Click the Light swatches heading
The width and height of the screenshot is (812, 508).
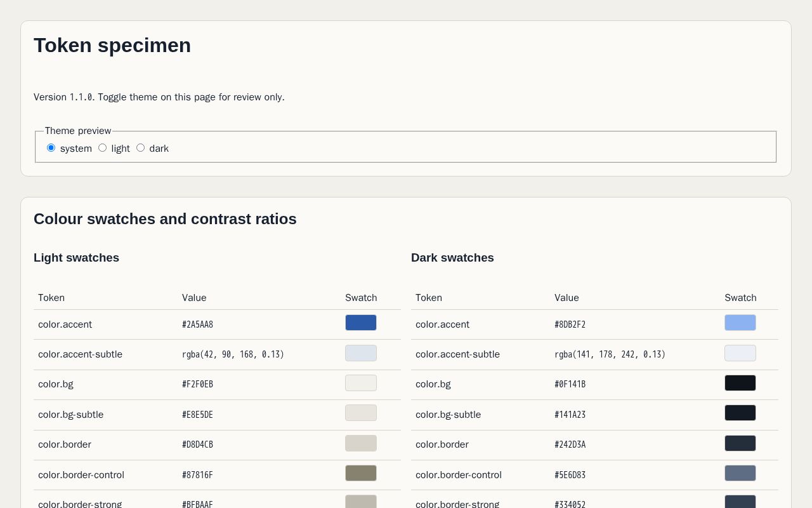tap(76, 258)
